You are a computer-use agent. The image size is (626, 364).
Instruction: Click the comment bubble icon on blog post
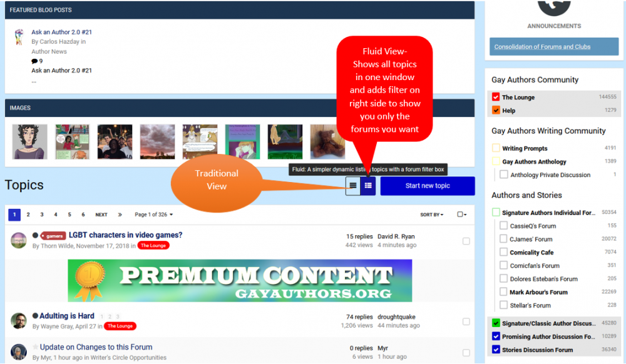[34, 61]
